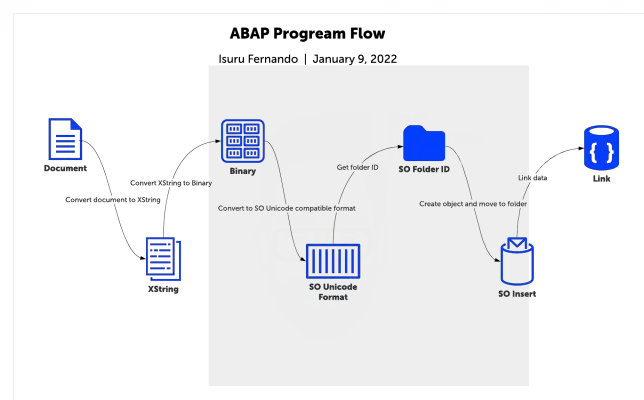The height and width of the screenshot is (400, 644).
Task: Select the SO Folder ID folder icon
Action: tap(424, 144)
